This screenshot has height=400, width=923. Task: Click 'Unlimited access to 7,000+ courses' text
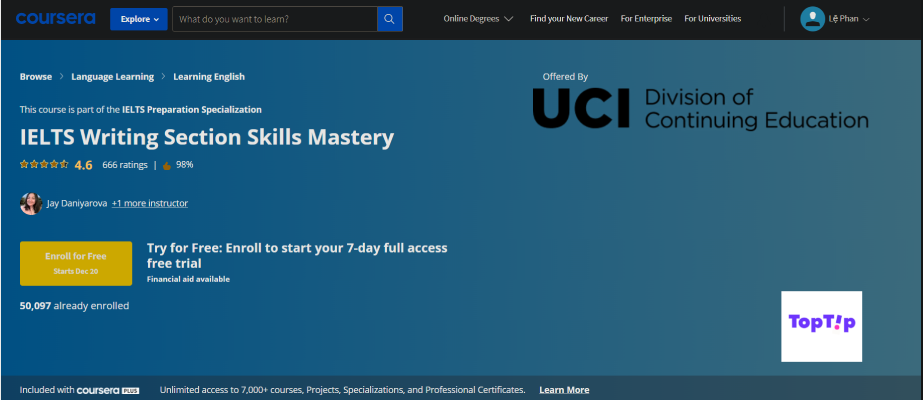343,390
